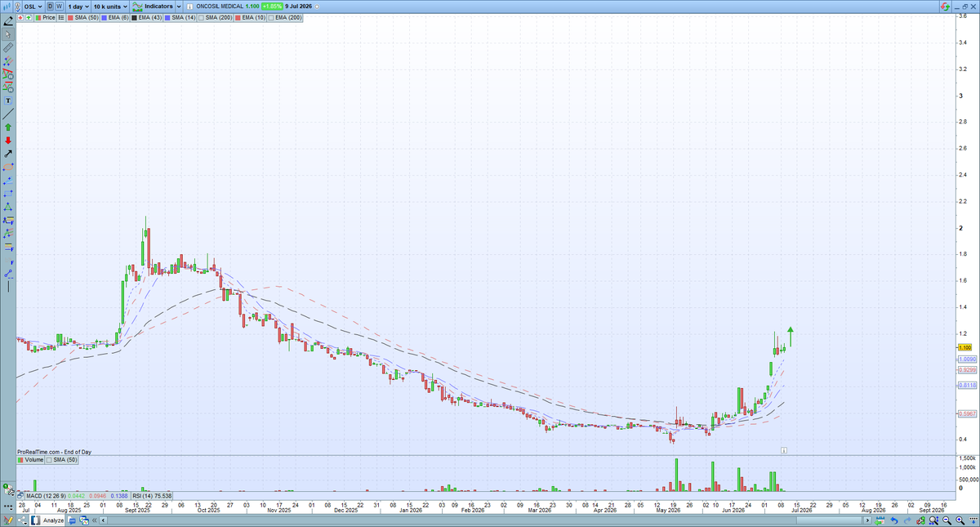The image size is (980, 527).
Task: Click the 9 Jul 2026 date
Action: pos(298,6)
